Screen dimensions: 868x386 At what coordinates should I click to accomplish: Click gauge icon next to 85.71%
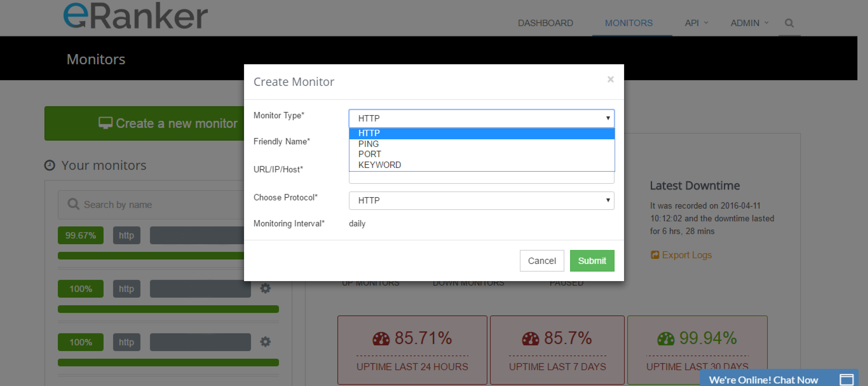[x=381, y=339]
